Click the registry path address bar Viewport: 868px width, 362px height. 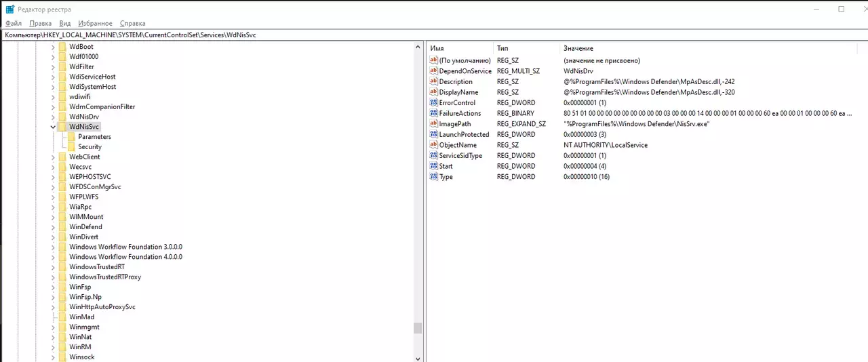point(434,35)
